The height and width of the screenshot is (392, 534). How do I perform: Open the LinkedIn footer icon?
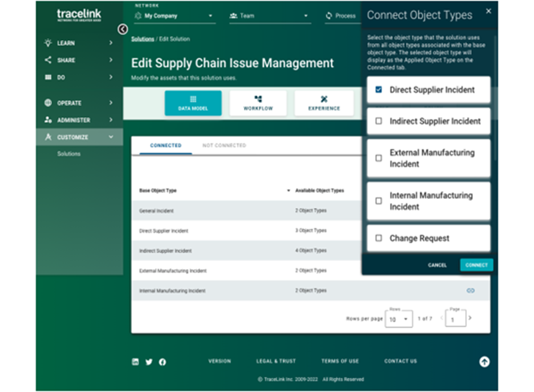tap(135, 362)
